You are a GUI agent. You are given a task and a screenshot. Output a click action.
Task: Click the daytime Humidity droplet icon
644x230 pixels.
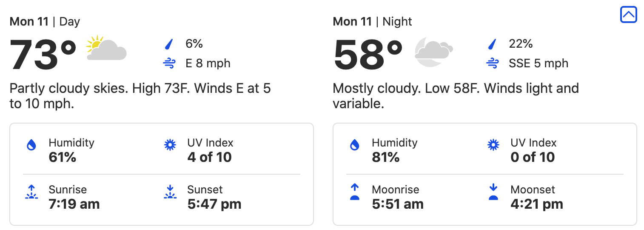31,145
